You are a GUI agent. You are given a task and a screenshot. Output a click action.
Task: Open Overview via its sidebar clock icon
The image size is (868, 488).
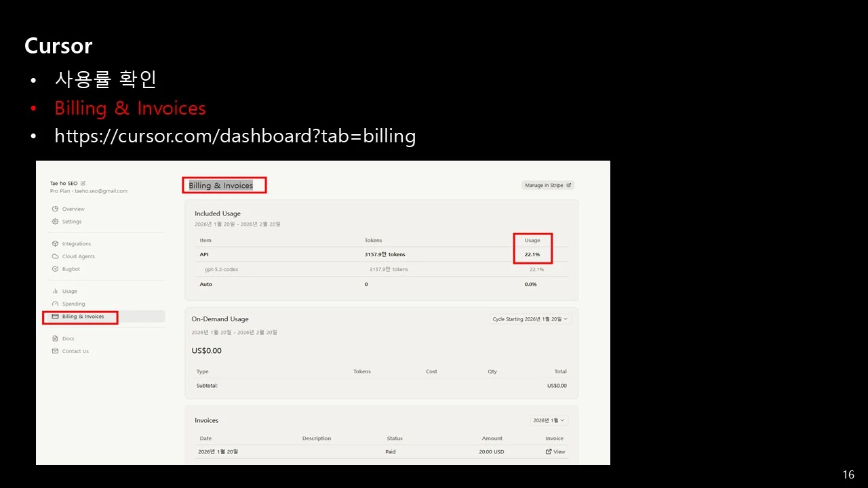(55, 209)
